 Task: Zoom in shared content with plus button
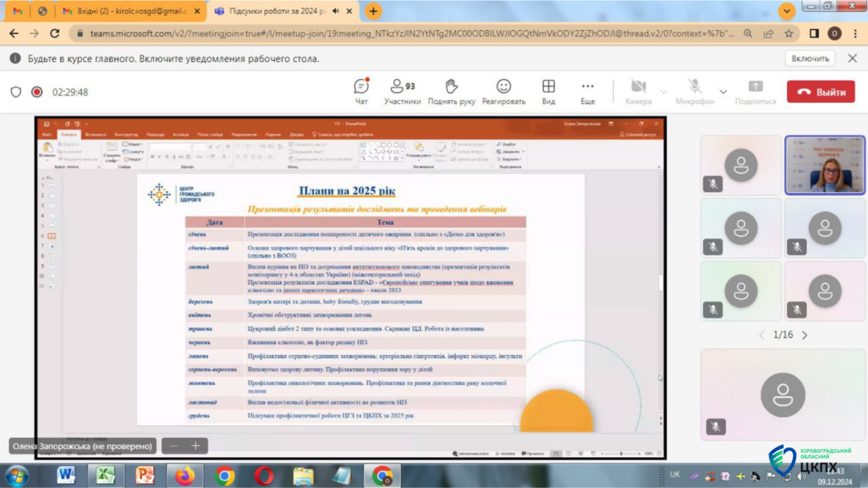tap(196, 446)
